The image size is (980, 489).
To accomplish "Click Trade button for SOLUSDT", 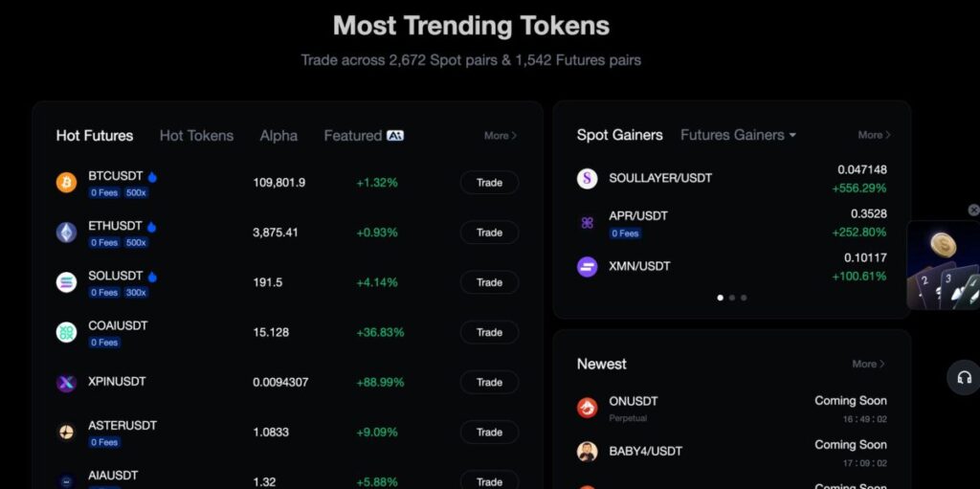I will pos(489,282).
